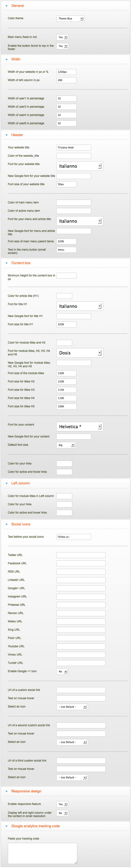The image size is (131, 868).
Task: Click the Color for article title field
Action: click(x=64, y=296)
